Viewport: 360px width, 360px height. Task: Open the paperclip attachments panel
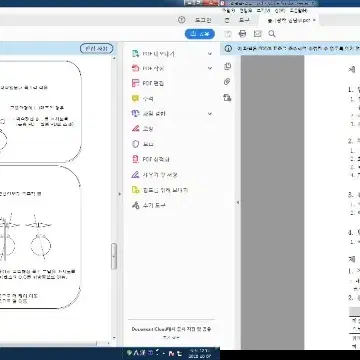click(x=227, y=82)
